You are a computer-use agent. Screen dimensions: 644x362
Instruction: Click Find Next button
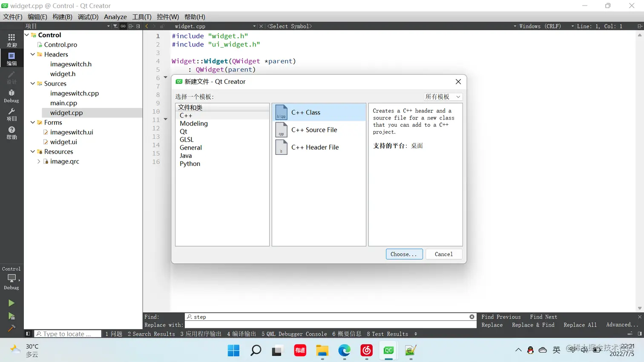pyautogui.click(x=543, y=317)
